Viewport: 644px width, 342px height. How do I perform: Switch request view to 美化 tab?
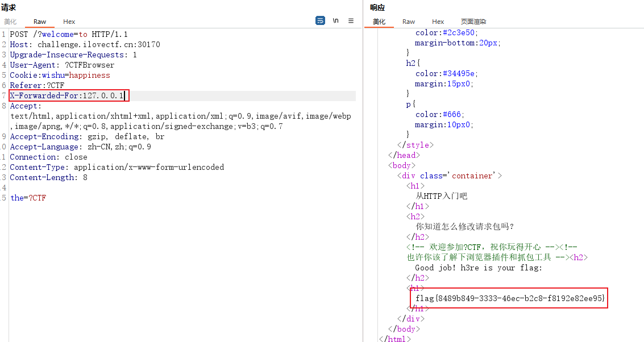point(10,22)
